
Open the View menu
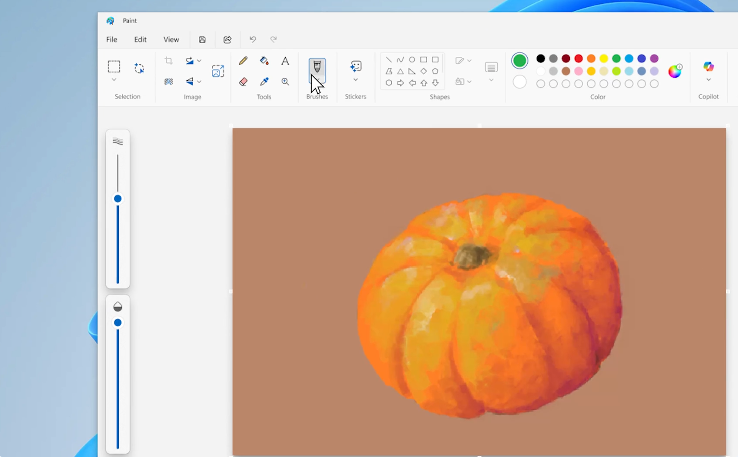(x=171, y=40)
